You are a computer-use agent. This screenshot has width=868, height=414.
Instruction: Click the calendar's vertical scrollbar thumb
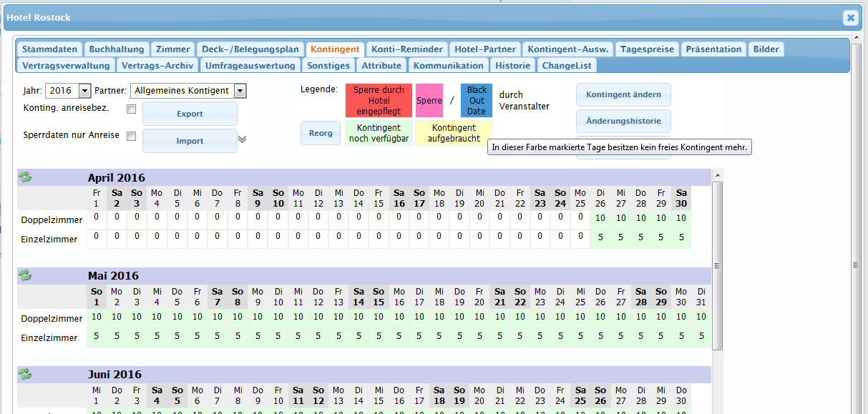(x=717, y=265)
